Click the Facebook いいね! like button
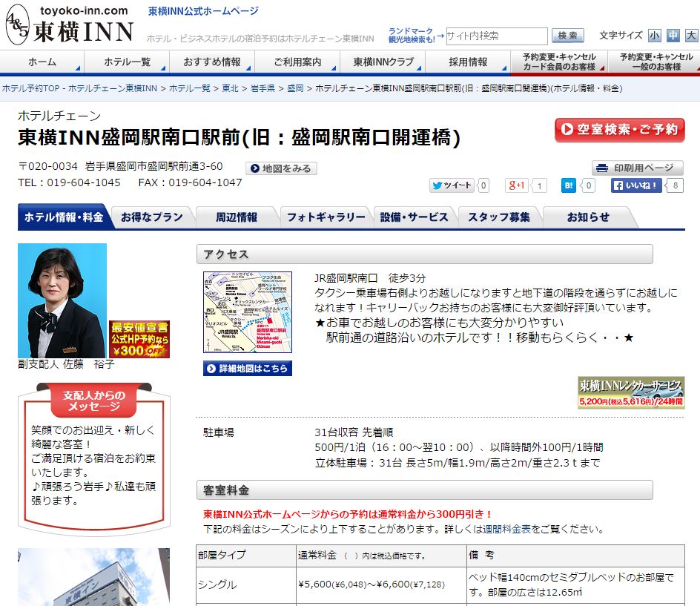 coord(637,185)
